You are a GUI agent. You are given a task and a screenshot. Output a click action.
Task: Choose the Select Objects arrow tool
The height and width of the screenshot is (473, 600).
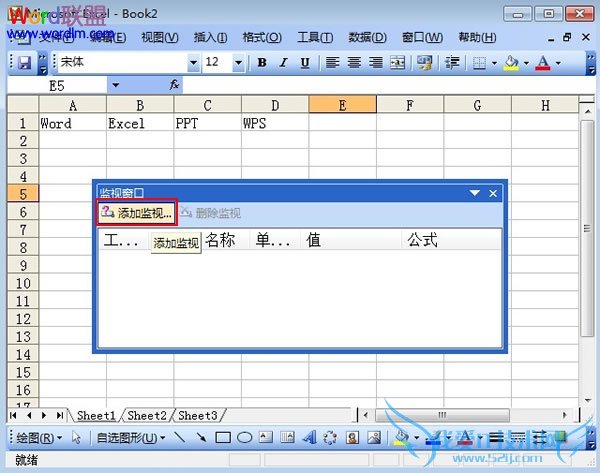(x=77, y=437)
